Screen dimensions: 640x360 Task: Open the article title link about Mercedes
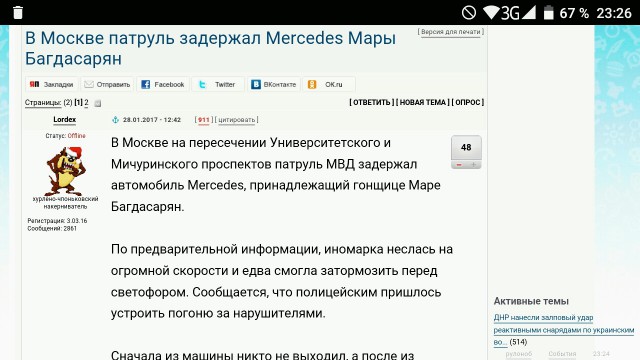click(210, 48)
